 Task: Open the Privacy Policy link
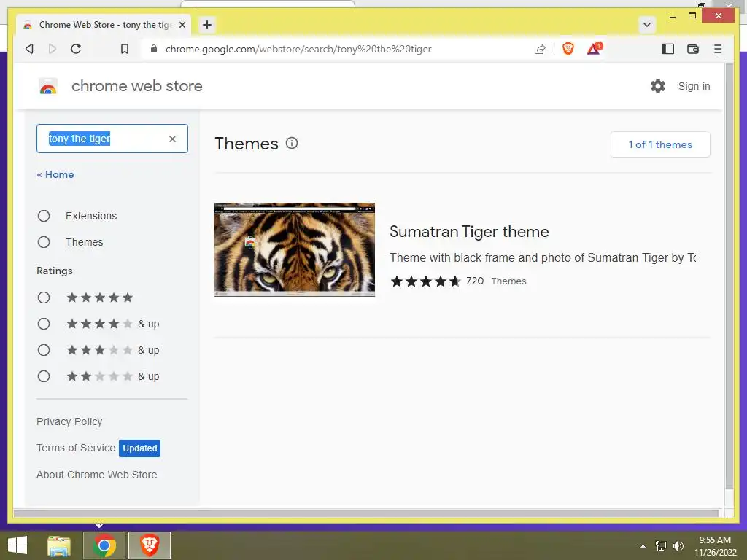coord(69,421)
